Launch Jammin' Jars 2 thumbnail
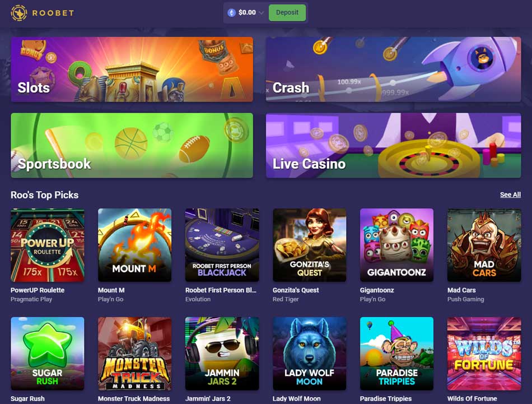This screenshot has width=532, height=404. (222, 354)
